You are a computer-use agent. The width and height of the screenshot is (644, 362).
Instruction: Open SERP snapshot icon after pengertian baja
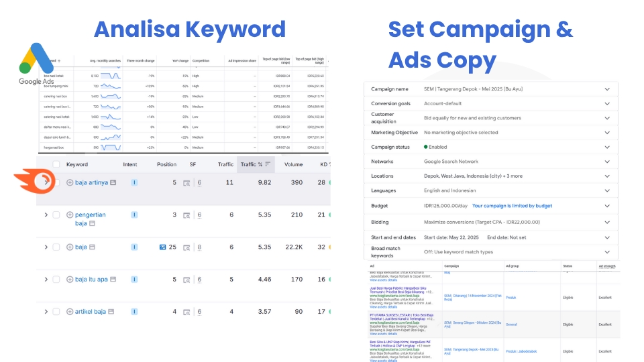(92, 223)
